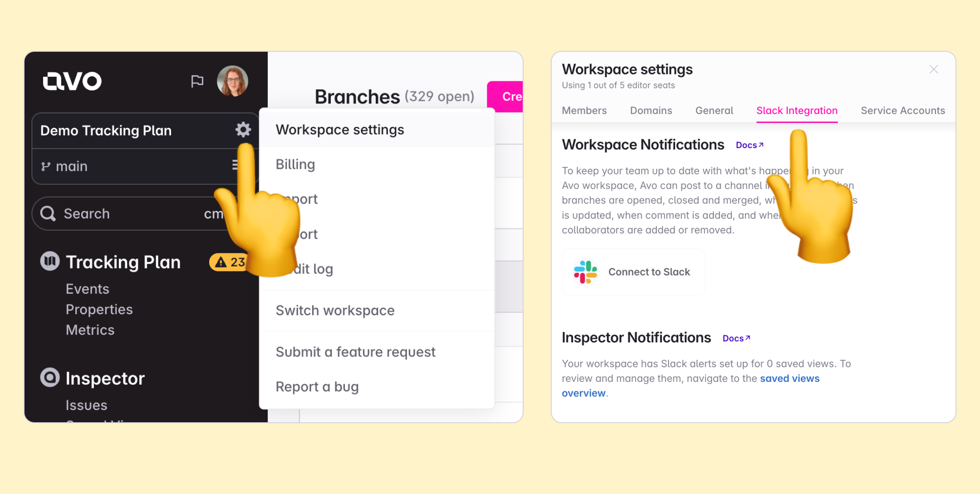Click the flag/bookmark icon in header
This screenshot has width=980, height=494.
[x=198, y=81]
